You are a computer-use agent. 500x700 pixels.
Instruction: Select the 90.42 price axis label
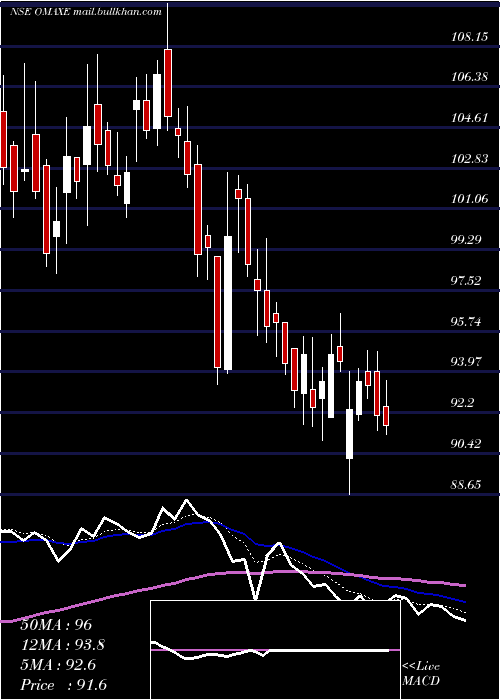pyautogui.click(x=467, y=444)
